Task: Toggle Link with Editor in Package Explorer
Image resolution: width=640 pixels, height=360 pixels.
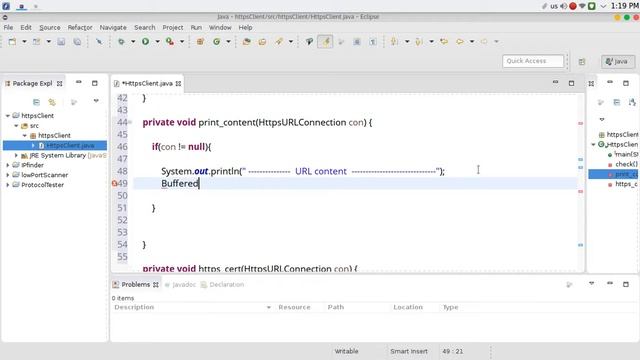Action: tap(52, 102)
